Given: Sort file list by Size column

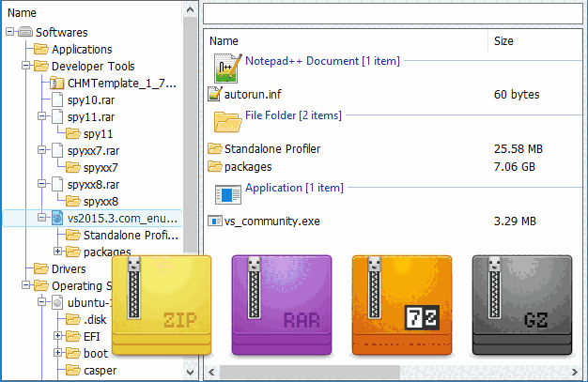Looking at the screenshot, I should (503, 41).
